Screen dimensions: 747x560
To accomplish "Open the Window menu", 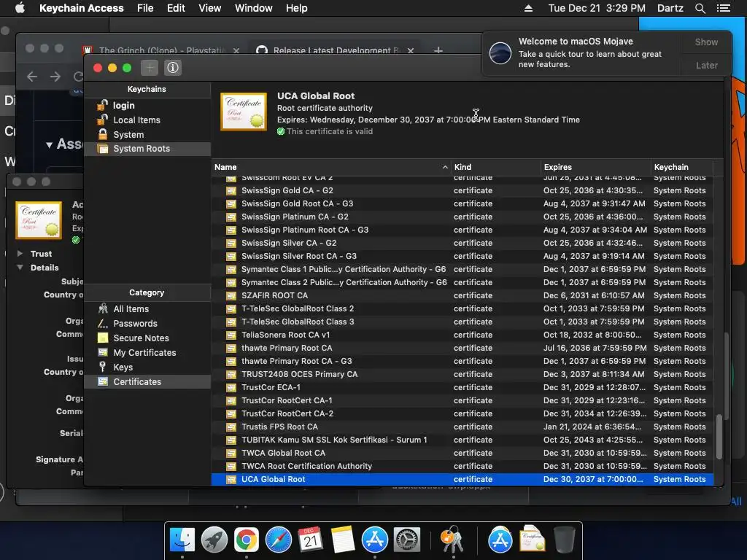I will tap(253, 8).
